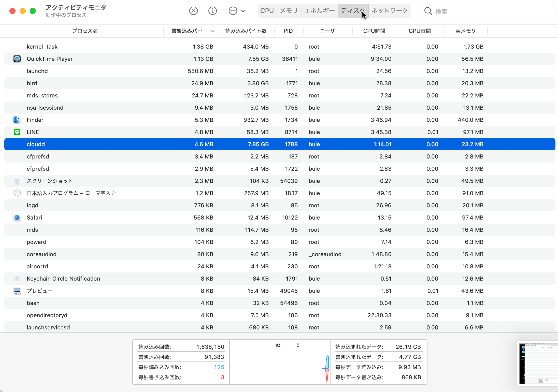Switch to the メモリ tab
This screenshot has width=558, height=392.
(x=289, y=11)
